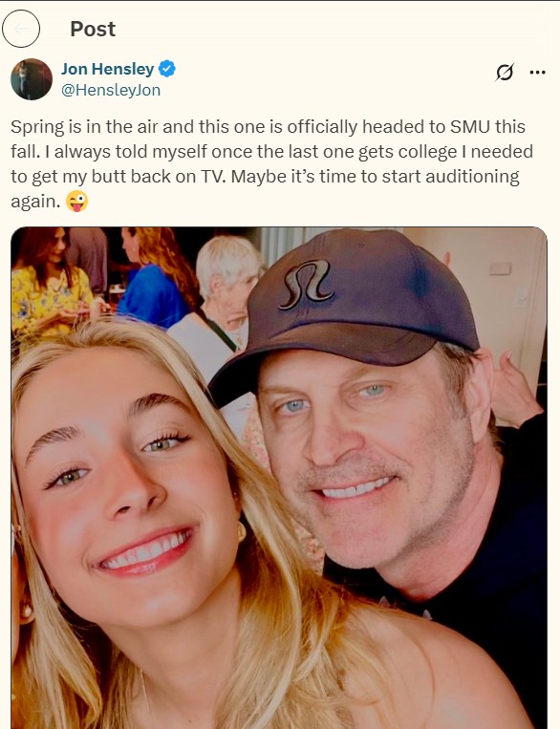Click the wall light switch in photo
Viewport: 560px width, 729px height.
[500, 268]
